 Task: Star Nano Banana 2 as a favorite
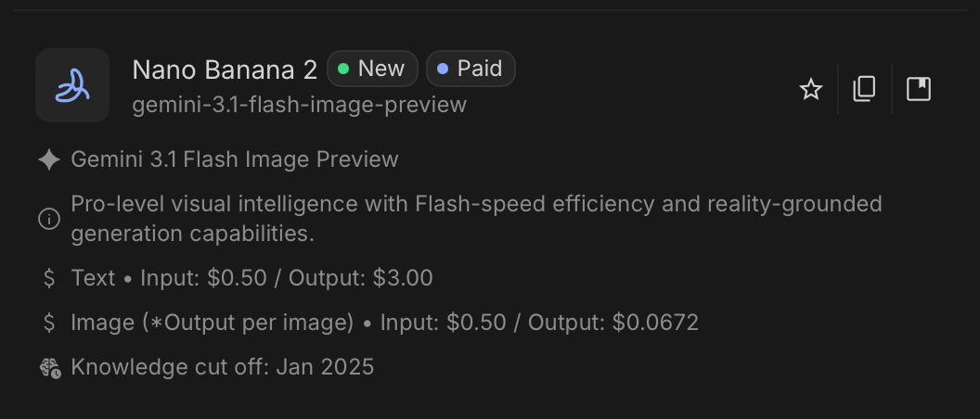811,89
